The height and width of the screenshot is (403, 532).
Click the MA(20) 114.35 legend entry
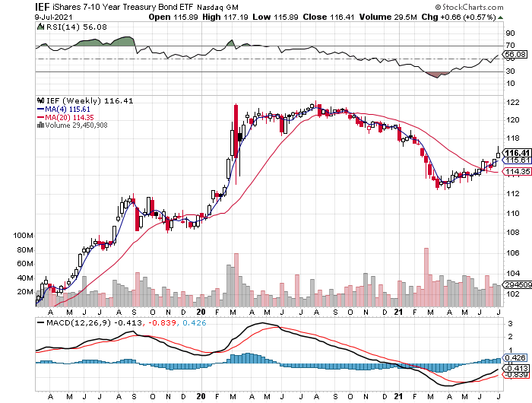tap(69, 117)
